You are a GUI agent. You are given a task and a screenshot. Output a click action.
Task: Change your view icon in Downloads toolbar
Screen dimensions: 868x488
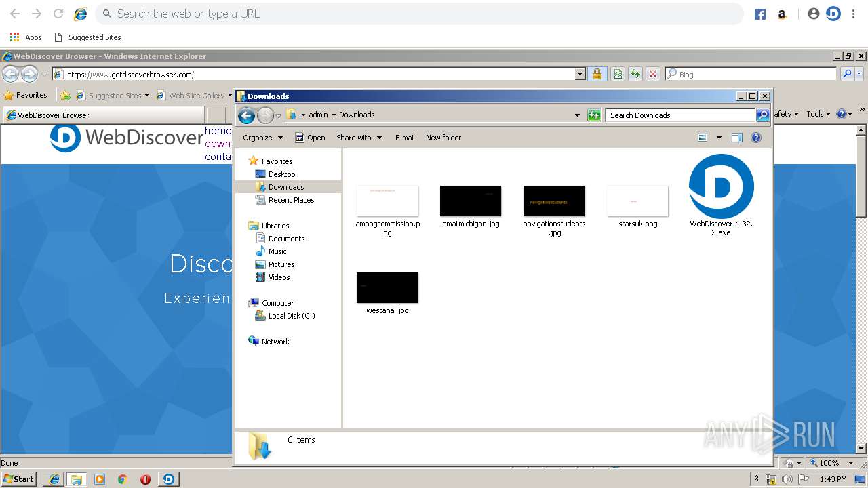point(703,138)
